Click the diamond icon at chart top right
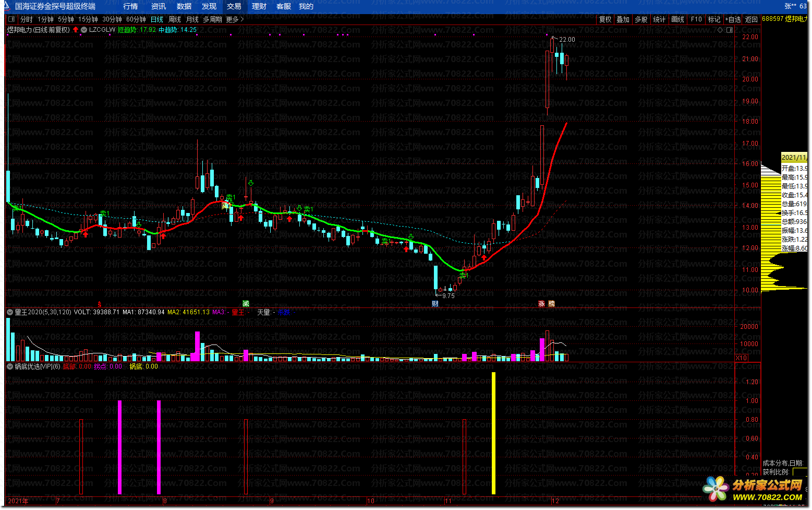 click(720, 30)
